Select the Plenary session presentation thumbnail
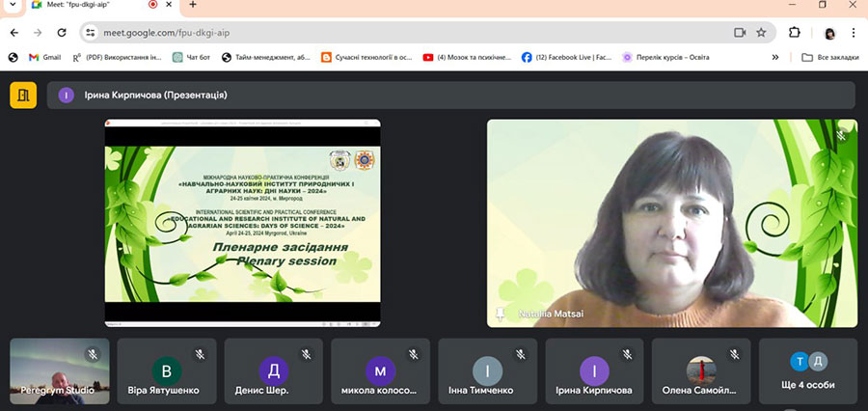Screen dimensions: 868x411 tap(242, 223)
